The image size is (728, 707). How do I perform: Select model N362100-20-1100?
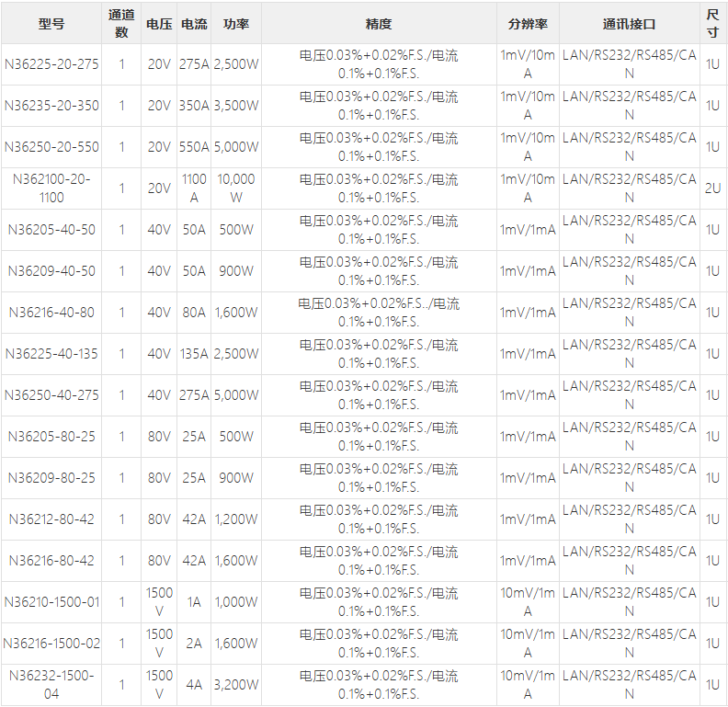[x=51, y=188]
